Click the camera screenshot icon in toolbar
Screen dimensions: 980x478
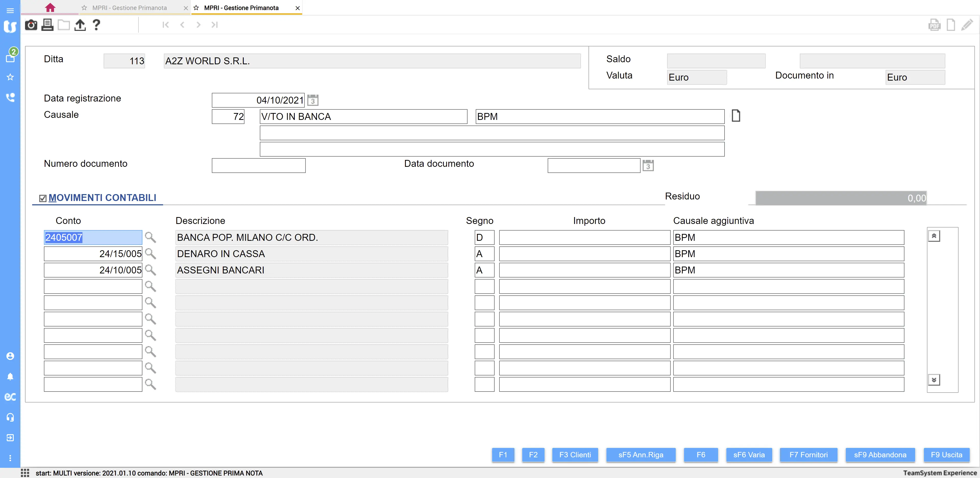click(x=31, y=25)
